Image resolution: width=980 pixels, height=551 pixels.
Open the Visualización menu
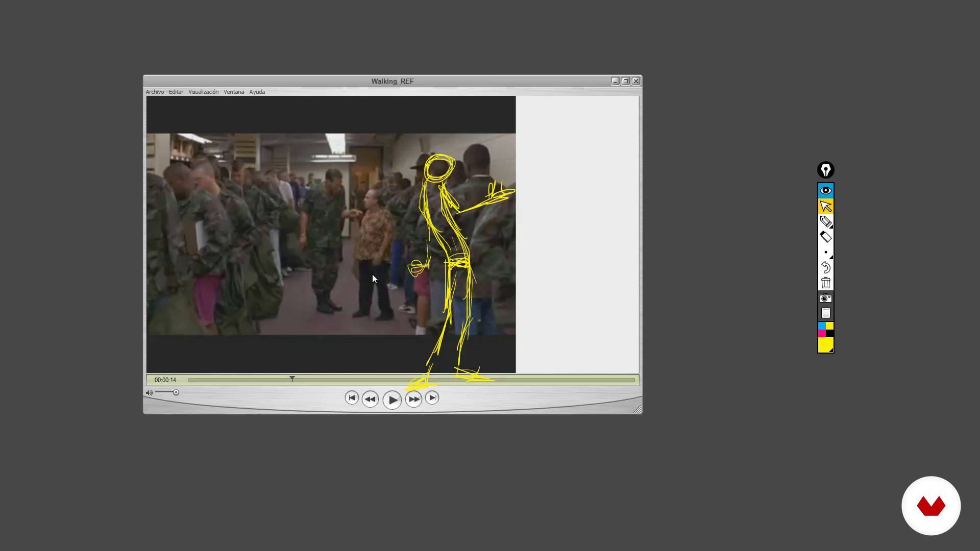point(203,92)
